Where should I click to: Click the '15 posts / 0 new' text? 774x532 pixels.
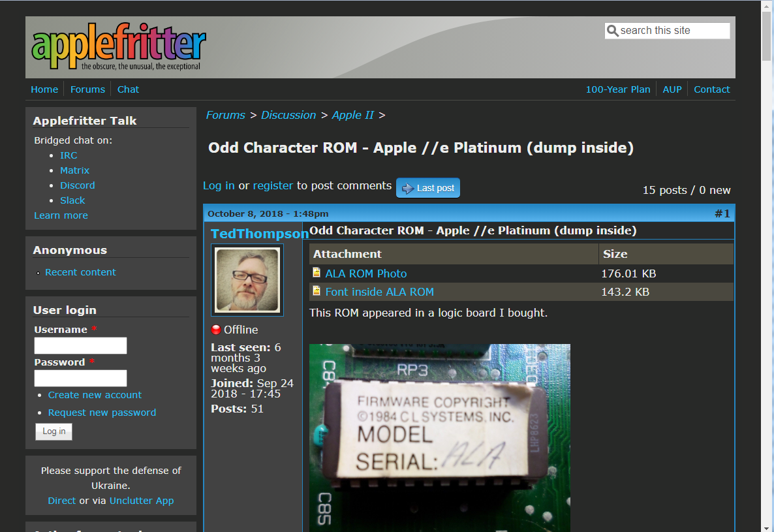coord(686,190)
